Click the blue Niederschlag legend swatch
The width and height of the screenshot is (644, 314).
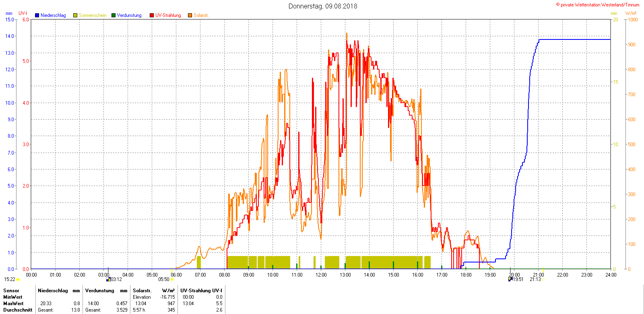[x=37, y=15]
